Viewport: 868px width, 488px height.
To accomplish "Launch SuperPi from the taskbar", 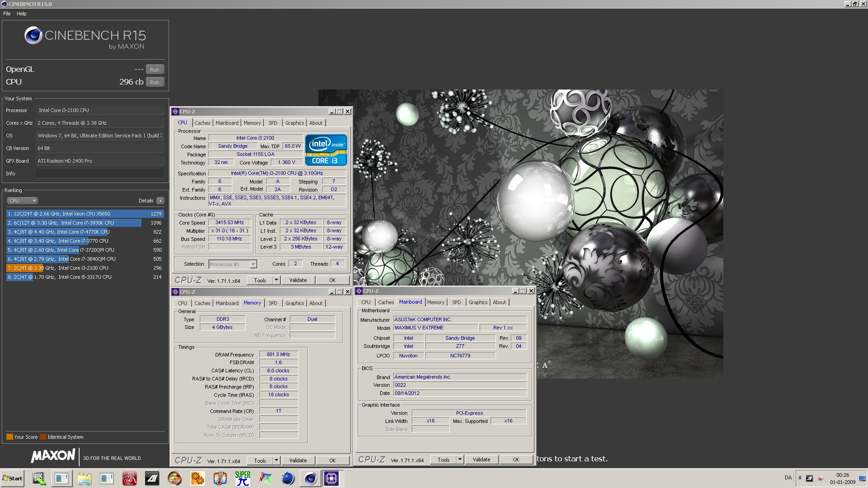I will [243, 478].
